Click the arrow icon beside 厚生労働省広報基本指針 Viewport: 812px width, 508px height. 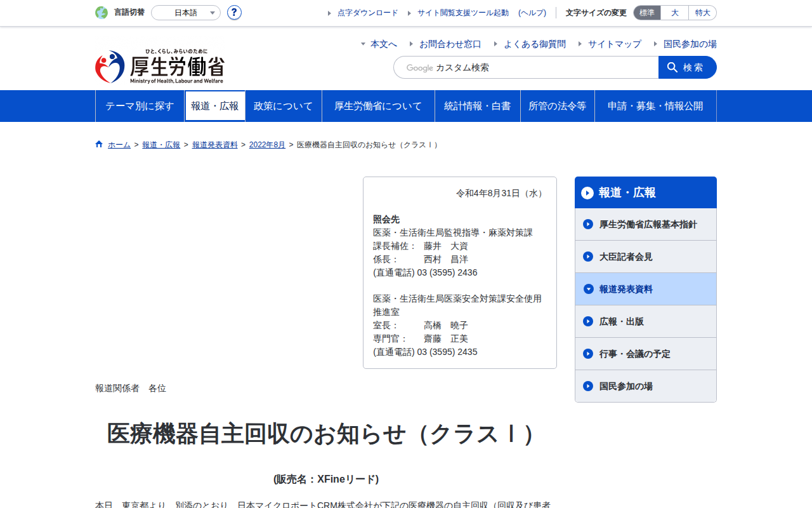point(588,224)
